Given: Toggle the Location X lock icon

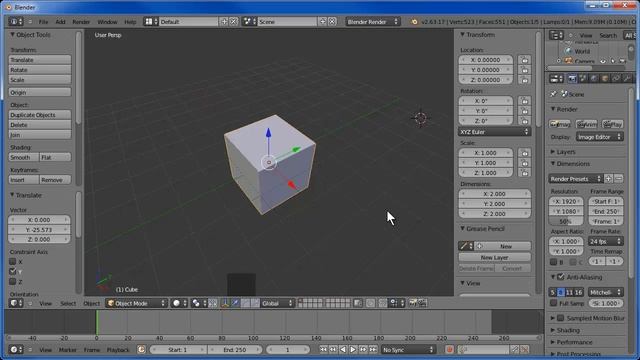Looking at the screenshot, I should pos(524,60).
